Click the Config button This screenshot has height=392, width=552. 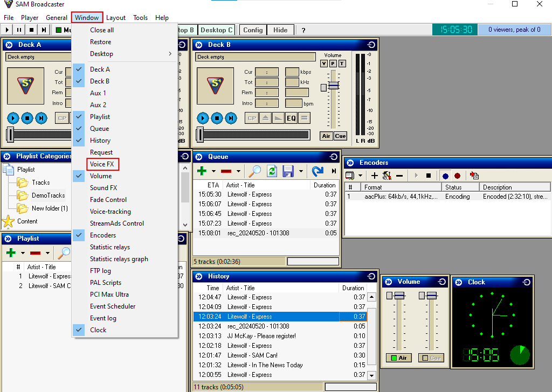(x=253, y=30)
